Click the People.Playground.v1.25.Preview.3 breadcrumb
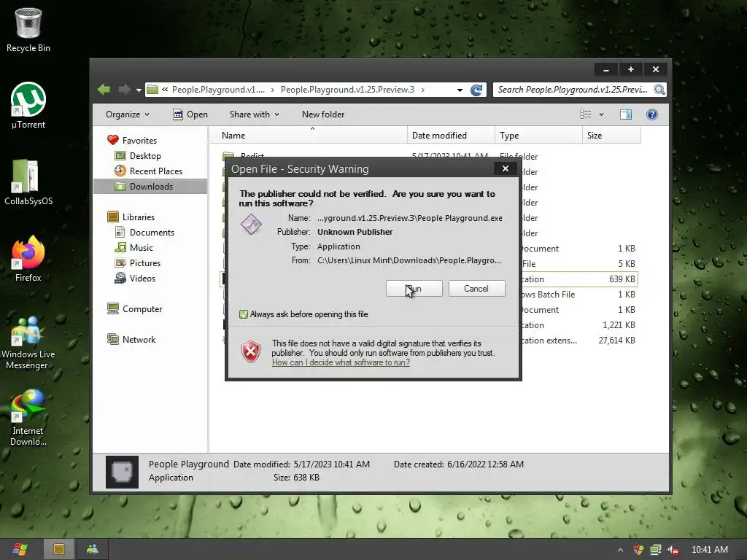This screenshot has width=747, height=560. 347,90
